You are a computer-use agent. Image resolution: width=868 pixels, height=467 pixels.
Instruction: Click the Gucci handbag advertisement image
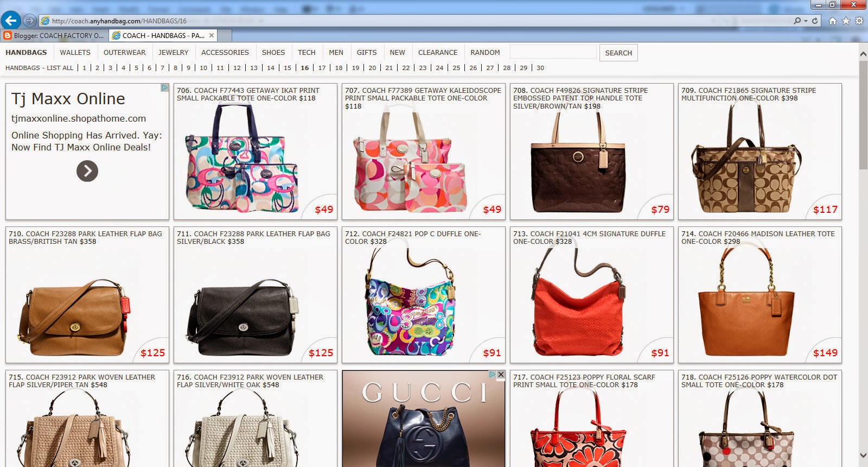[424, 419]
